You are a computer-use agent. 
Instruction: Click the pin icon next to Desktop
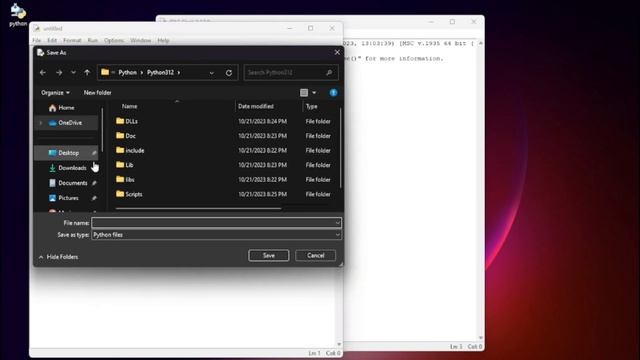pos(94,153)
